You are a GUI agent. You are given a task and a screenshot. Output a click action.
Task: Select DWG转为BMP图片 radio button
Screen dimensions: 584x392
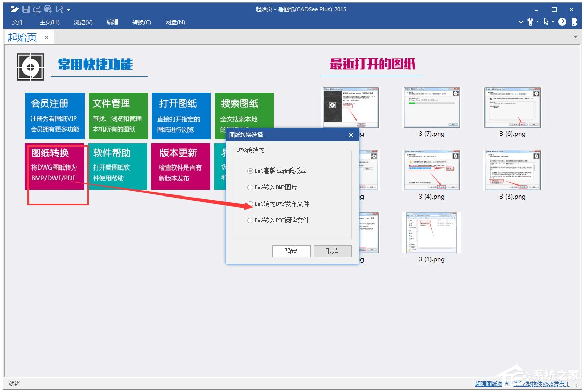250,187
